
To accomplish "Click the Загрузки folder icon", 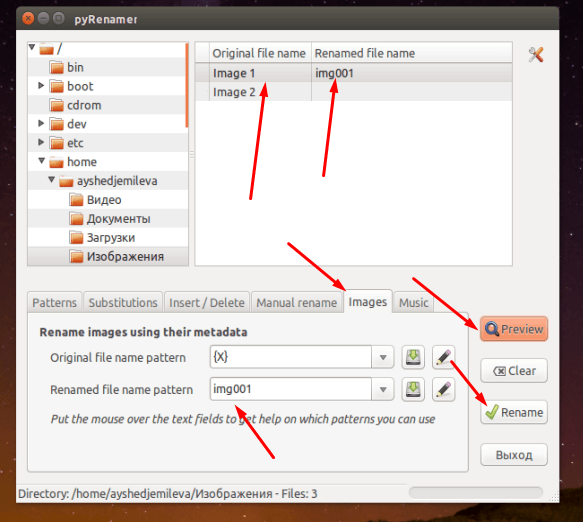I will point(76,238).
